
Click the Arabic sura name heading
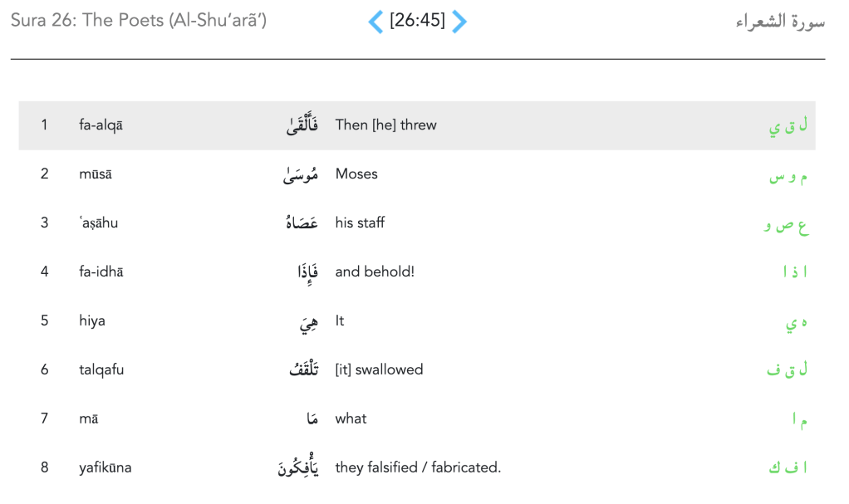click(780, 22)
